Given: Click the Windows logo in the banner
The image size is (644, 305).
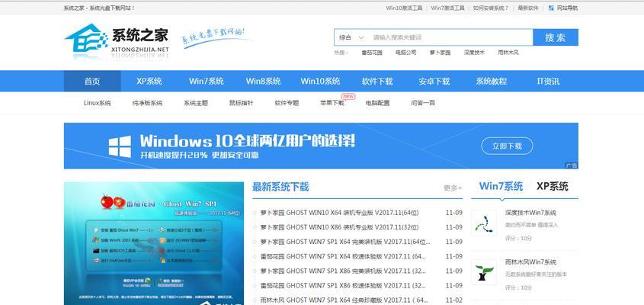Looking at the screenshot, I should tap(120, 146).
